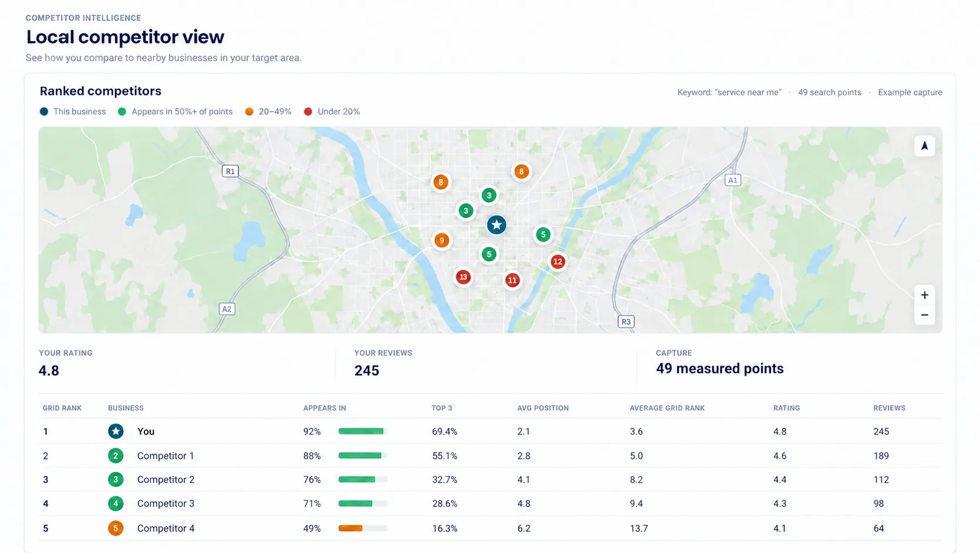Click the R1 road shield on the map
This screenshot has height=553, width=980.
[230, 171]
